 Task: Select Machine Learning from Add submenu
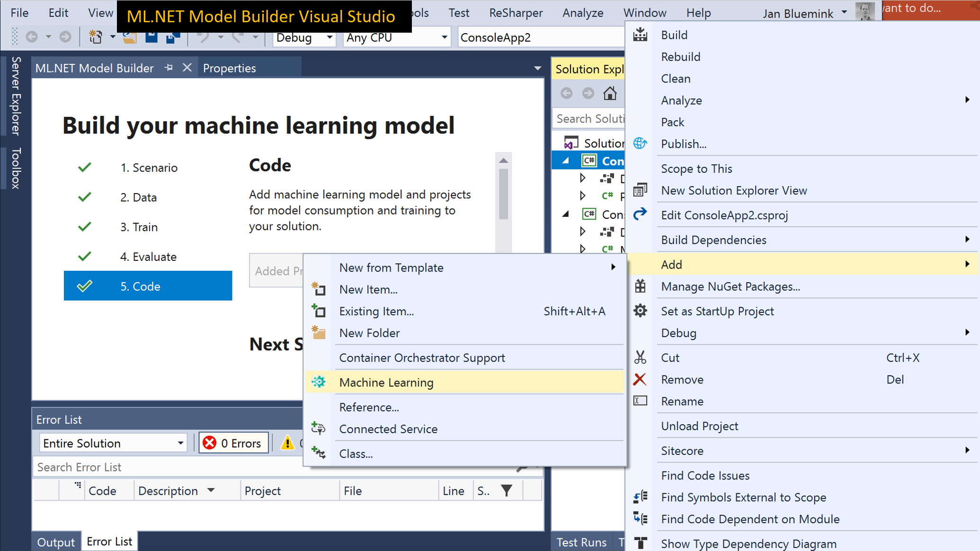465,382
